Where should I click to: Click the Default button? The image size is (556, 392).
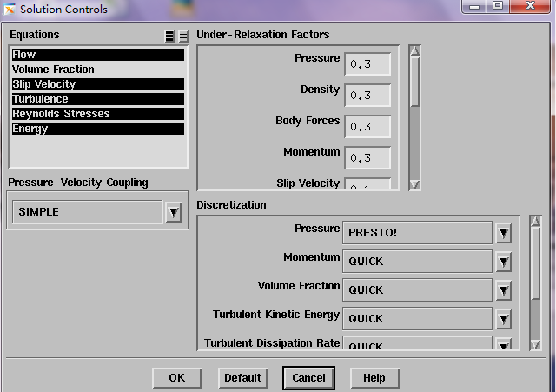point(242,378)
